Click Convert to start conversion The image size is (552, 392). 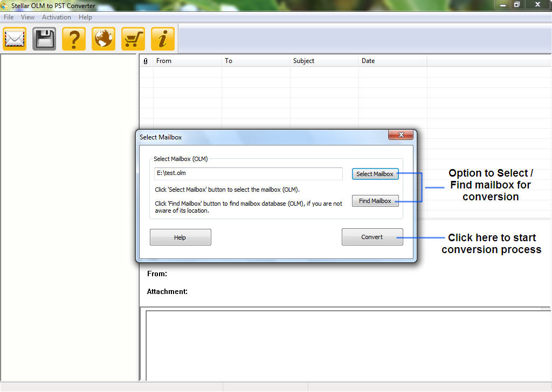pos(372,237)
